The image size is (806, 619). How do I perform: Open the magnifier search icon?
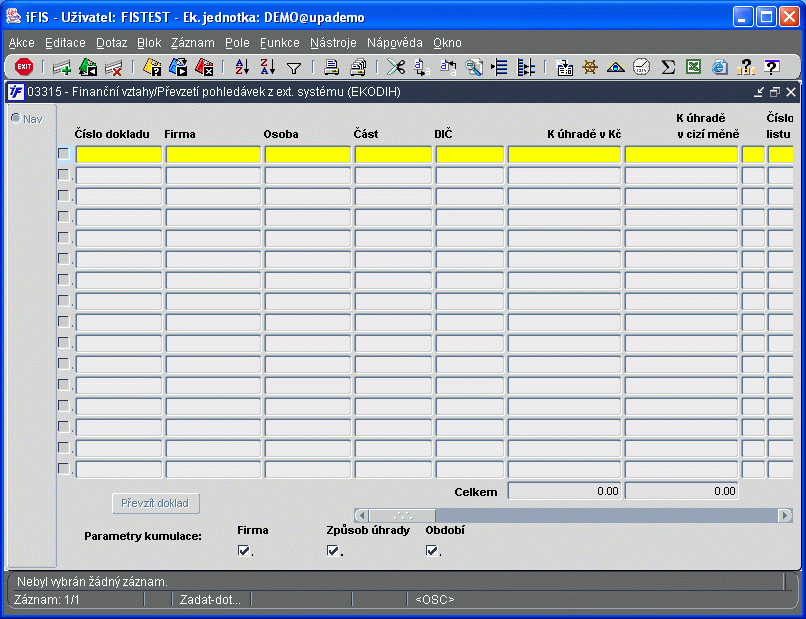point(473,67)
